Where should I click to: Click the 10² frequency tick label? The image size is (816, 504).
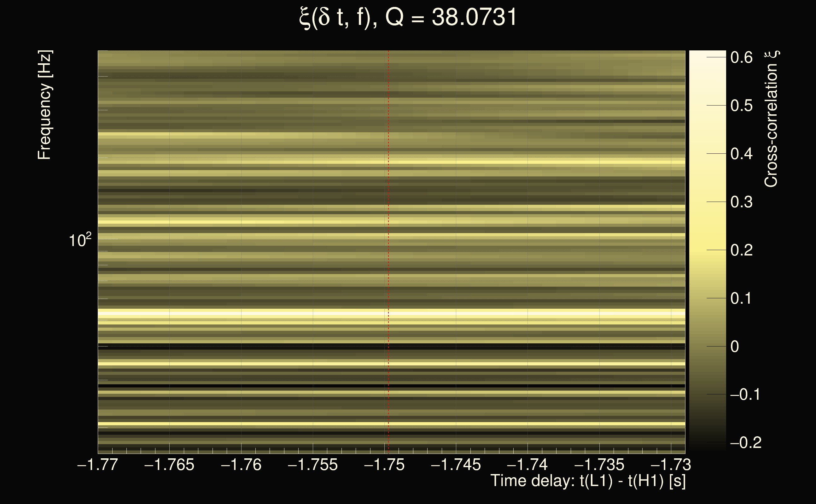pos(80,240)
